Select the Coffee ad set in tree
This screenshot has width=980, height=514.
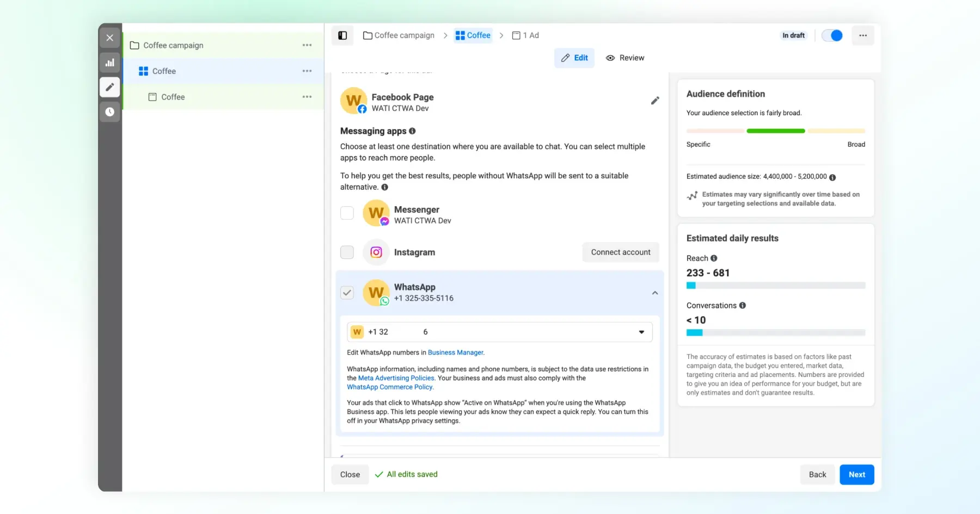coord(223,71)
